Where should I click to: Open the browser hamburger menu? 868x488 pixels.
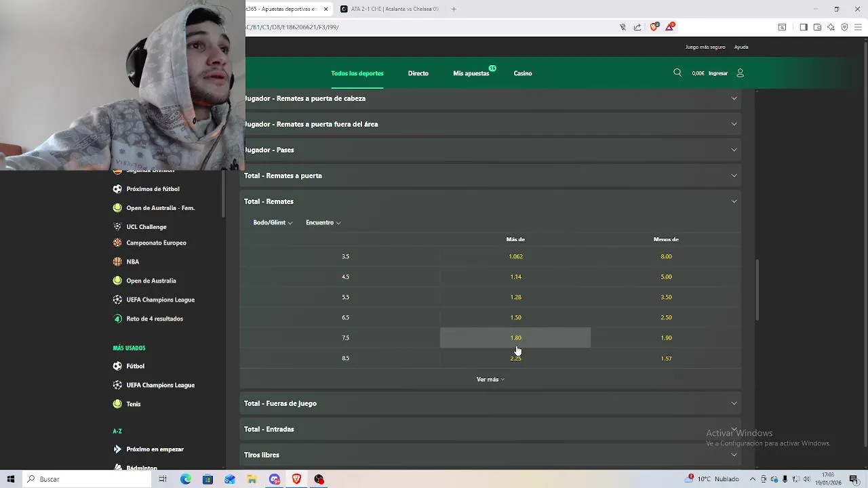pos(858,27)
